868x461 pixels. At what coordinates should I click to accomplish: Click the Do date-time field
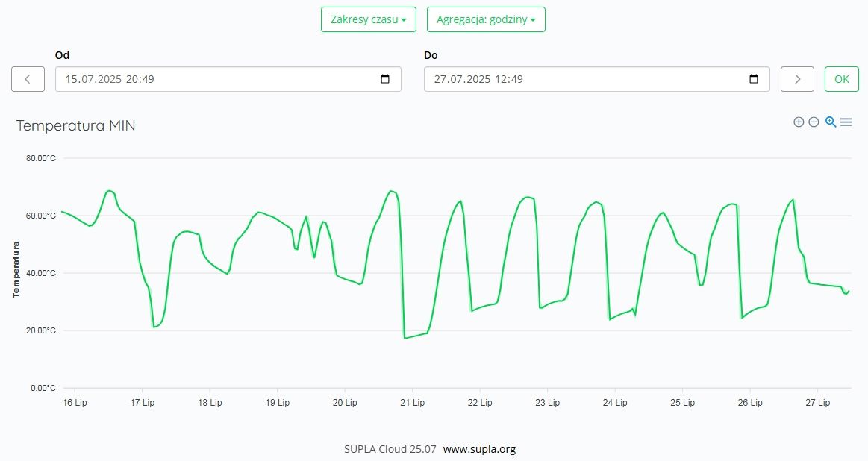click(x=597, y=79)
